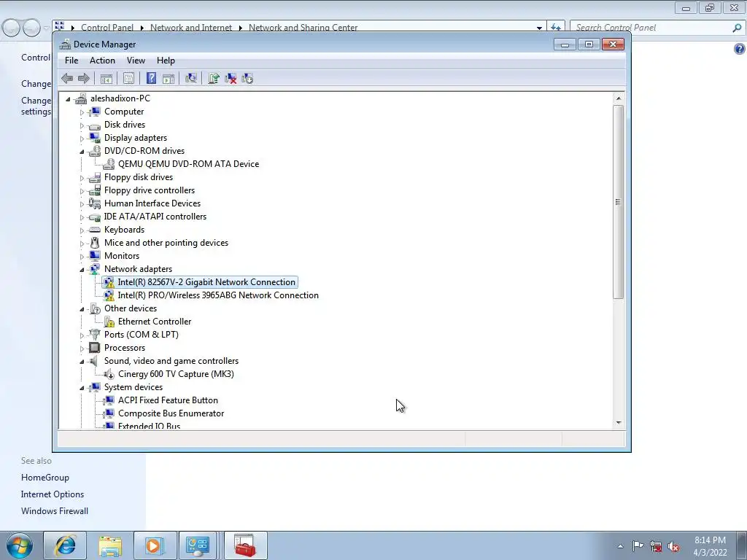Viewport: 747px width, 560px height.
Task: Collapse the Network adapters category
Action: [82, 270]
